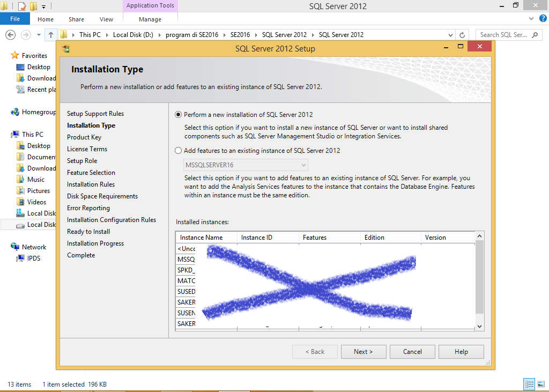
Task: Select the Application Tools contextual tab
Action: click(x=150, y=5)
